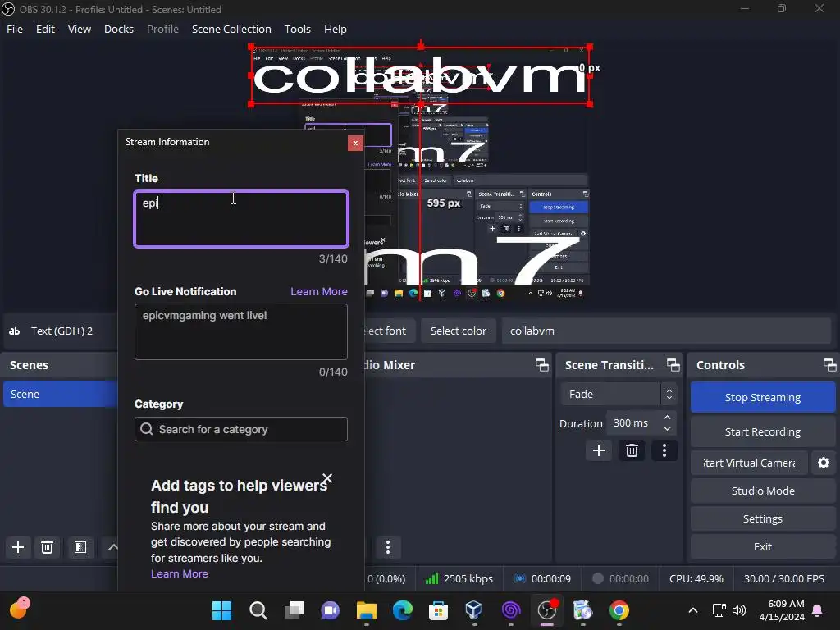Click the 30.00 / 30.00 FPS status
This screenshot has width=840, height=630.
tap(783, 579)
